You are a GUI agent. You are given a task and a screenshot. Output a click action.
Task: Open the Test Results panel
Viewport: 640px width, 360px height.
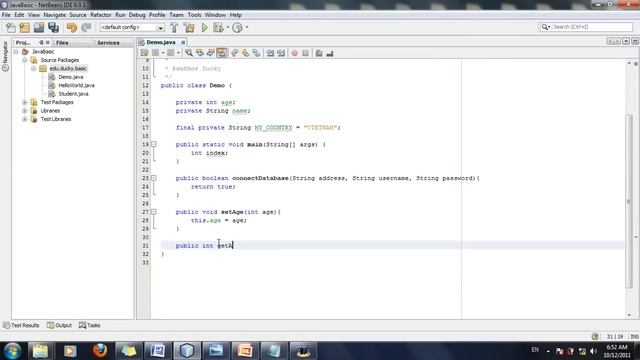21,325
